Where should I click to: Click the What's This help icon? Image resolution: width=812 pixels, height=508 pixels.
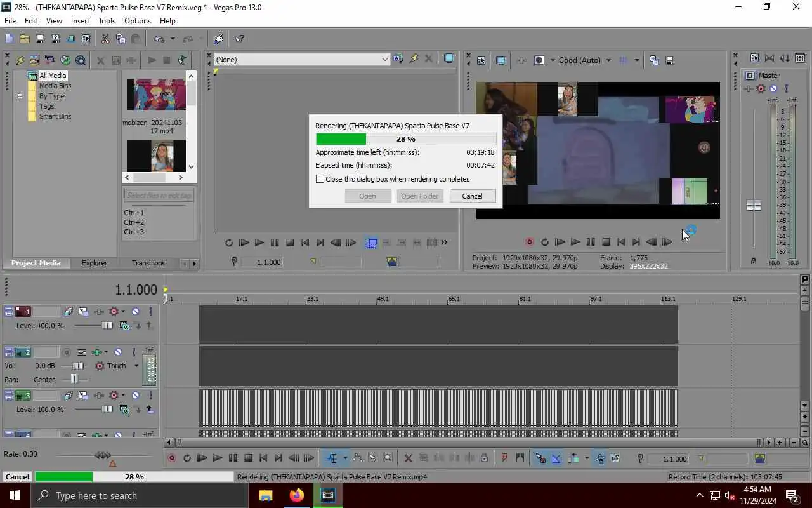point(240,39)
